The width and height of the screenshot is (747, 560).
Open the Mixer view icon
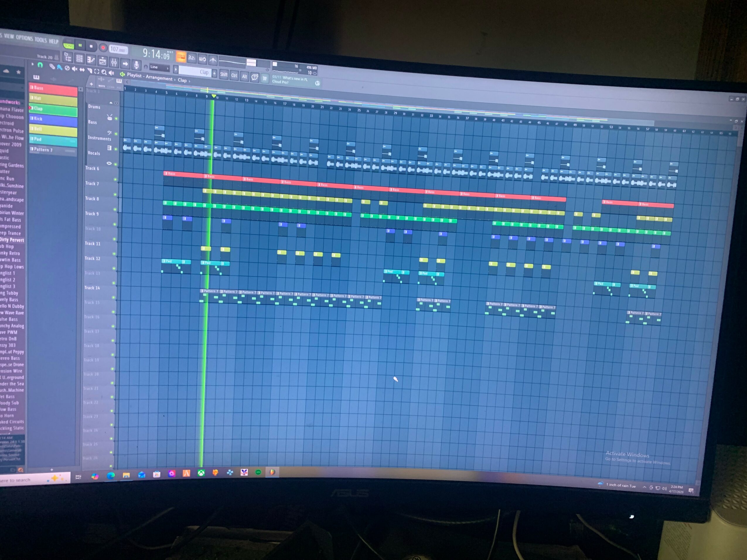point(114,62)
